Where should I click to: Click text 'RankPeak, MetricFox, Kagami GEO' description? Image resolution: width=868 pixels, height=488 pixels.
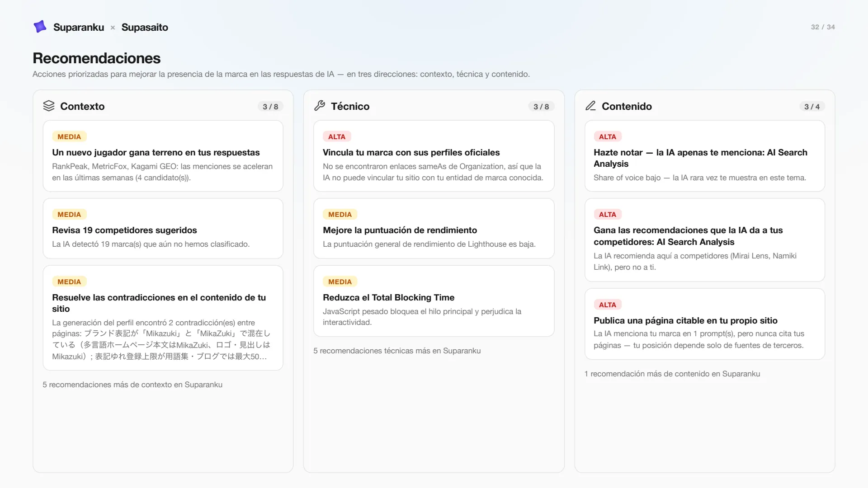point(162,172)
